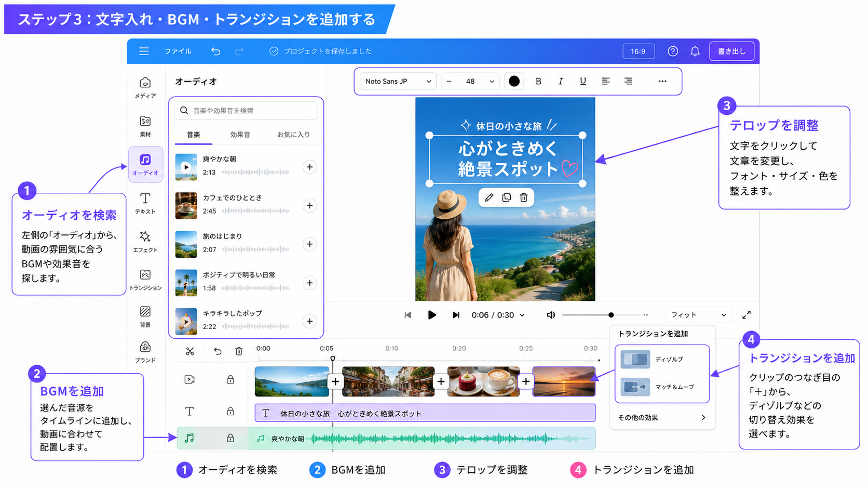Open the エフェクト sidebar panel
The width and height of the screenshot is (868, 489).
(145, 242)
